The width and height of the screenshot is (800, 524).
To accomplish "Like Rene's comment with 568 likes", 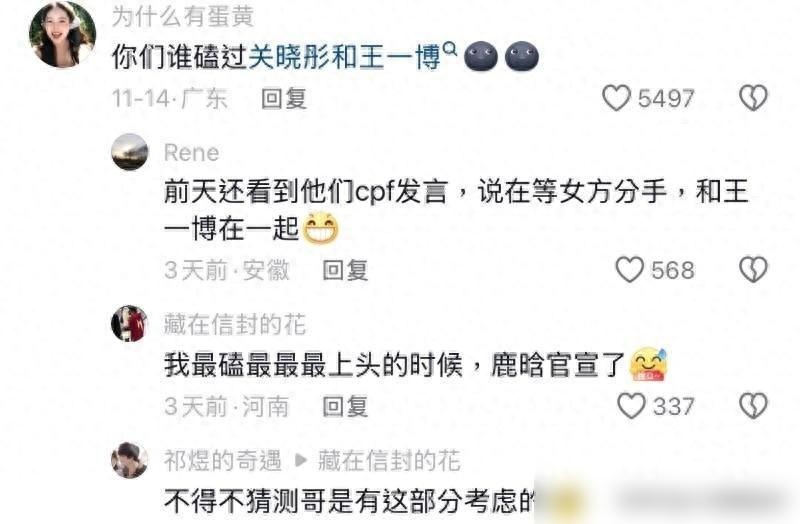I will (x=630, y=269).
